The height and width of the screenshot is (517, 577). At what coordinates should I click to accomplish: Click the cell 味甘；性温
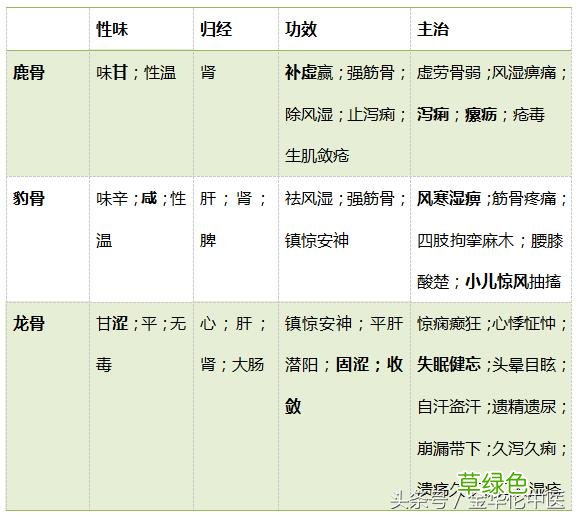136,72
